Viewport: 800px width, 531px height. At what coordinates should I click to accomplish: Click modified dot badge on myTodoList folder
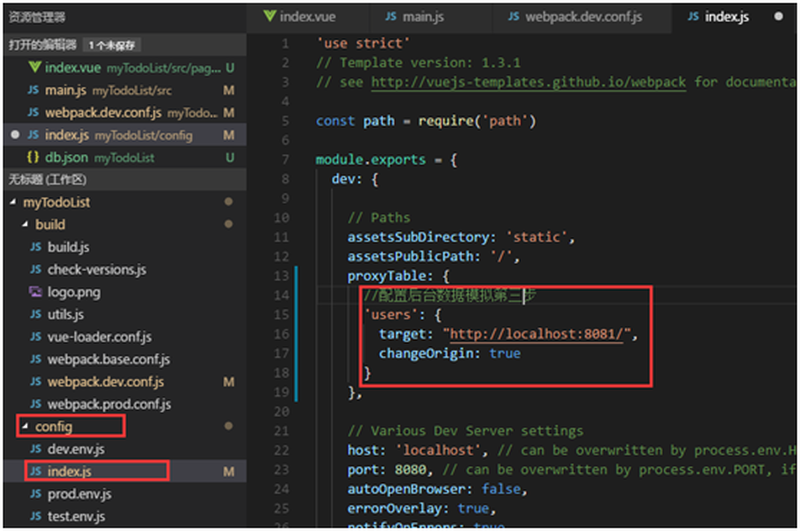(229, 202)
